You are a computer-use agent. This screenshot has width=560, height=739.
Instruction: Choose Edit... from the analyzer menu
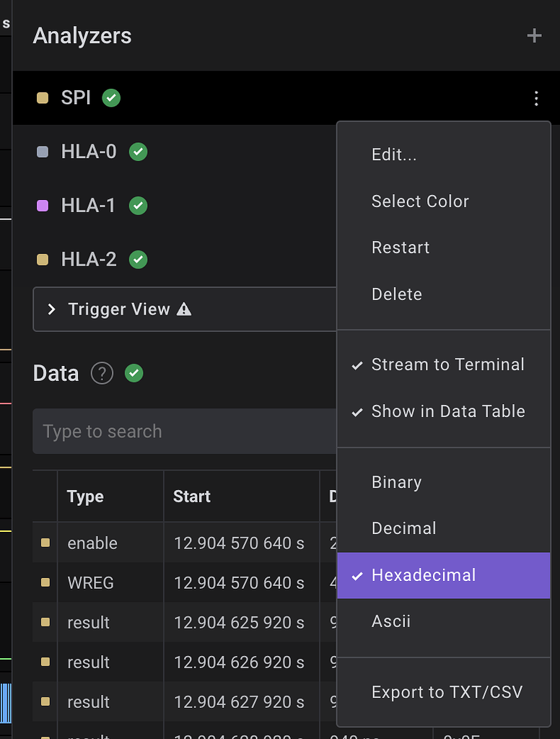coord(394,154)
